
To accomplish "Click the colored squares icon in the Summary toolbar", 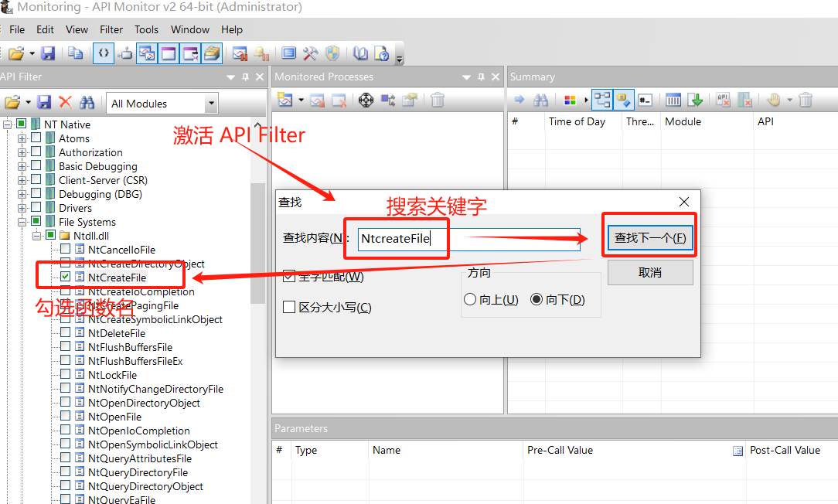I will point(571,100).
